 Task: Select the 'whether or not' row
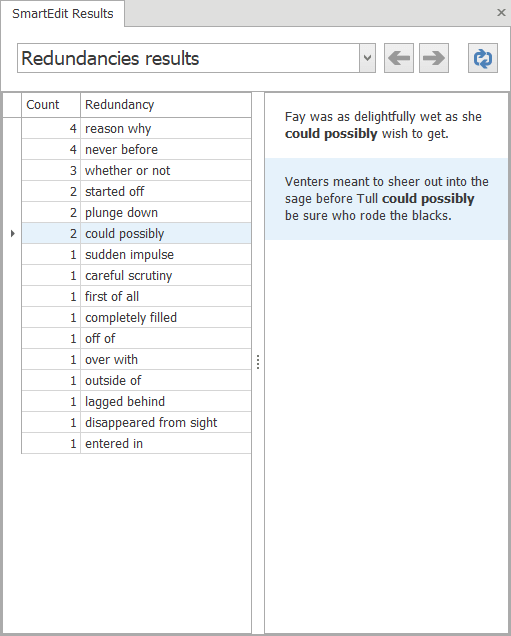136,170
